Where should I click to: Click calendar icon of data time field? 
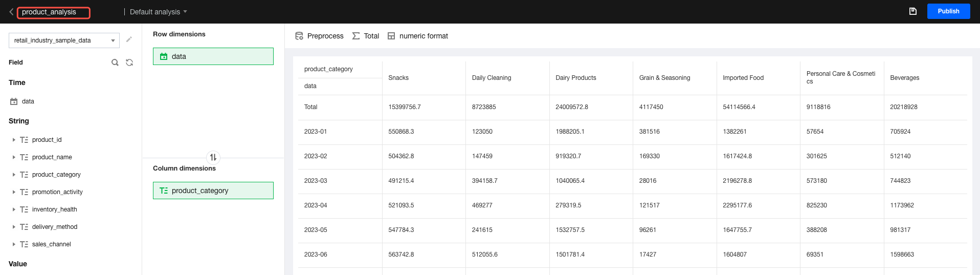14,101
